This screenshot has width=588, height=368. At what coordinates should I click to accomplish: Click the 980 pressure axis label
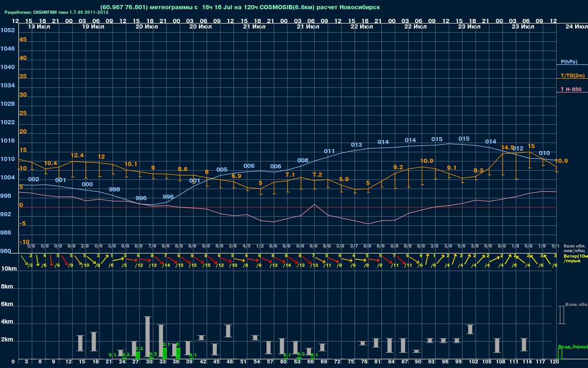point(6,251)
